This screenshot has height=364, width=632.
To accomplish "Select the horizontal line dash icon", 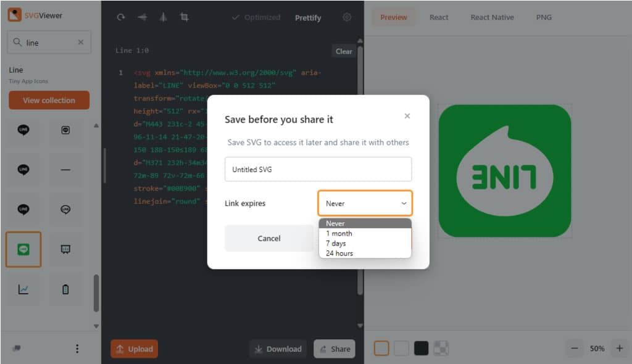I will coord(65,170).
